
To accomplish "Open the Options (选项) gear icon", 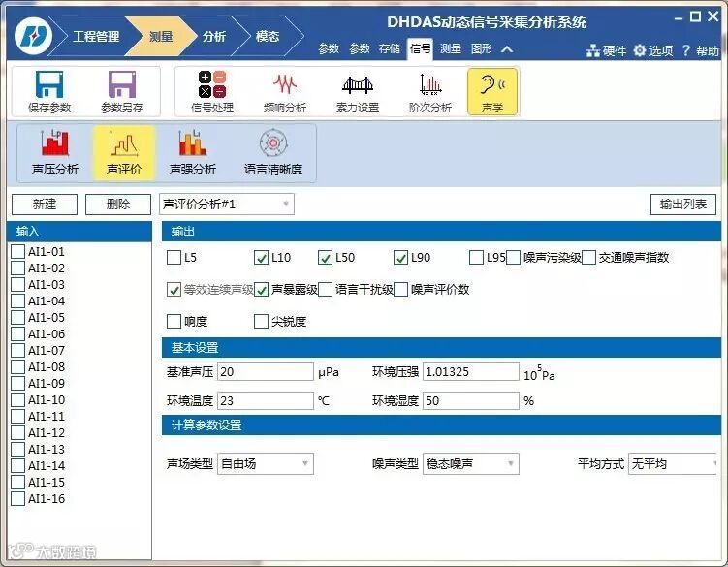I will click(x=640, y=50).
